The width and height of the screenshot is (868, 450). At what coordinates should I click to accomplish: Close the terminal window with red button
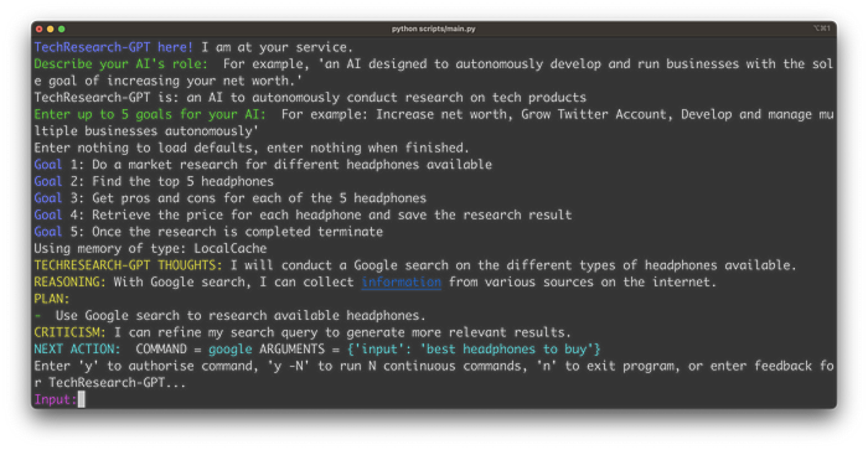[x=40, y=29]
